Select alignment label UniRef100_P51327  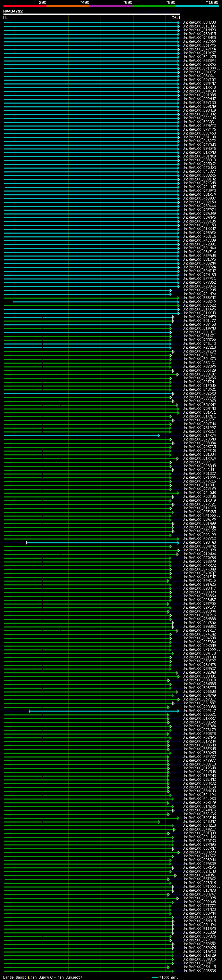[199, 473]
